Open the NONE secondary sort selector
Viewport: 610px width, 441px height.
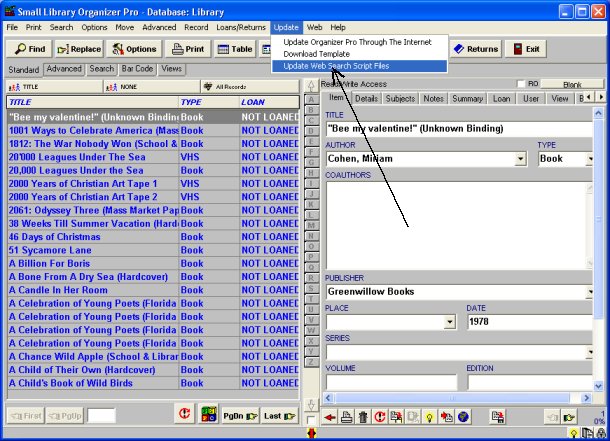click(x=152, y=87)
